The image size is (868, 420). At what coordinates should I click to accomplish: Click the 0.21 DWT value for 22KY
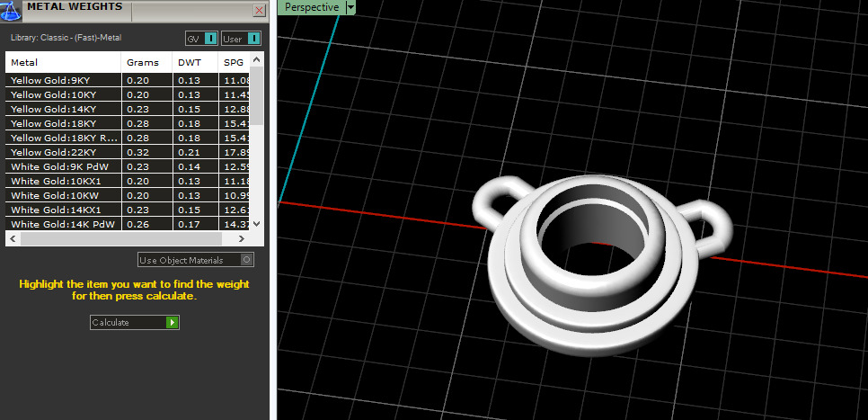pos(190,152)
